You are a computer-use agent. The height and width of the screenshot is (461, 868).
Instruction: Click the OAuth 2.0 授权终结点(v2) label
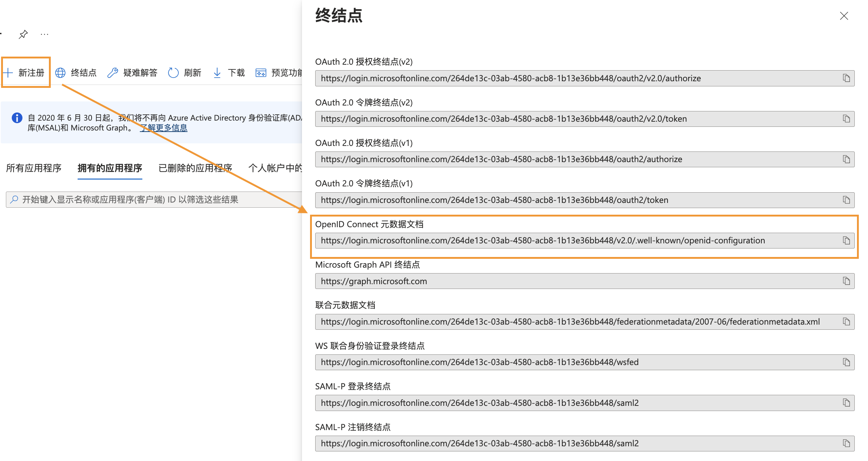[364, 62]
